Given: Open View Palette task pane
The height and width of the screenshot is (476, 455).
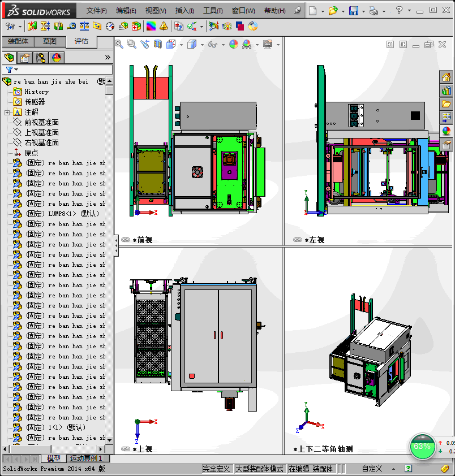Looking at the screenshot, I should pos(446,118).
